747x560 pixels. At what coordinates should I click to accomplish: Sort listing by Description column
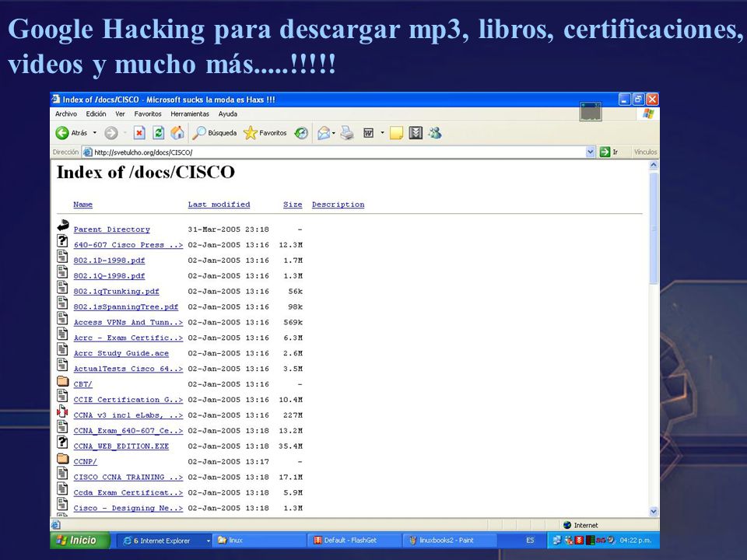[x=338, y=205]
